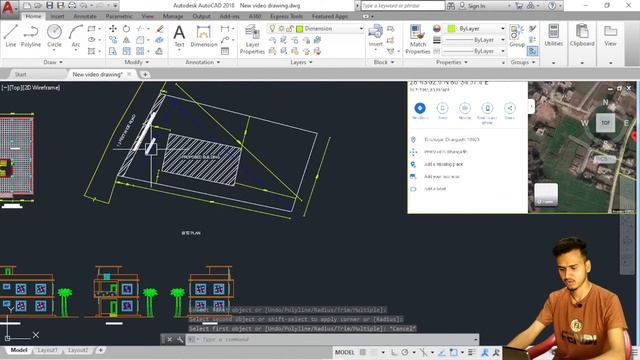Toggle layer on/off lightbulb icon
This screenshot has width=640, height=360.
click(272, 29)
